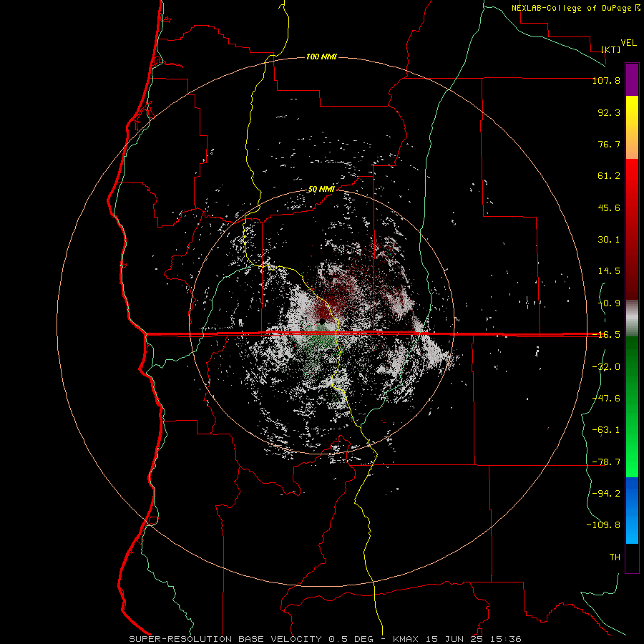
Task: Click the VEL legend title
Action: click(x=628, y=42)
